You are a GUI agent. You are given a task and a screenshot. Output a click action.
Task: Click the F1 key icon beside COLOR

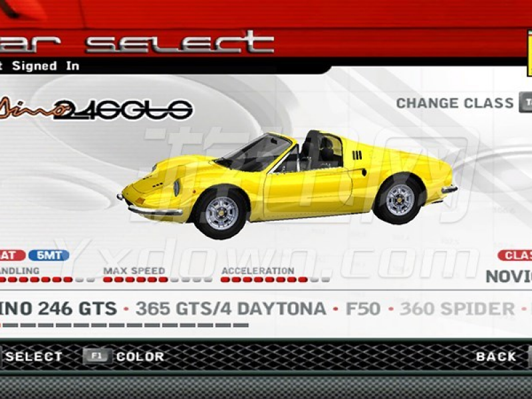click(97, 356)
